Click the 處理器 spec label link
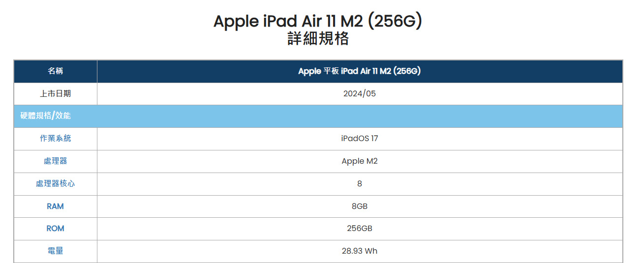Image resolution: width=644 pixels, height=263 pixels. pos(55,161)
